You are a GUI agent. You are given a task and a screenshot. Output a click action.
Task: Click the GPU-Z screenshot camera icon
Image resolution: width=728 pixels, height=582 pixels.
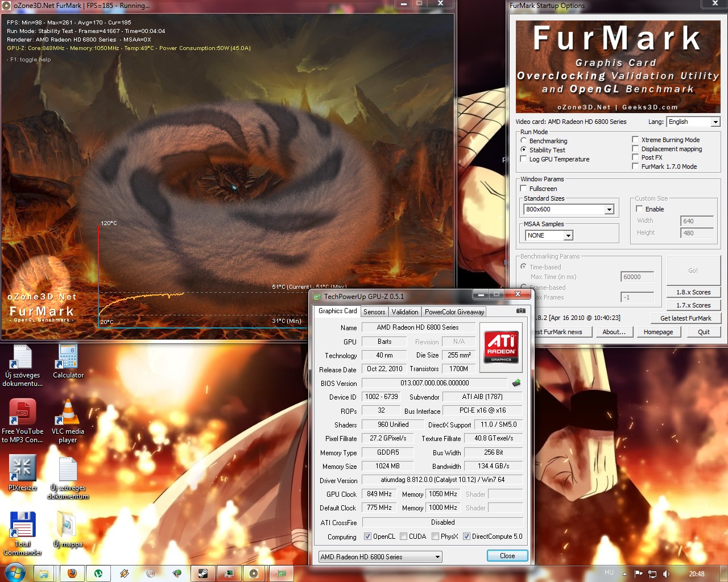[520, 311]
